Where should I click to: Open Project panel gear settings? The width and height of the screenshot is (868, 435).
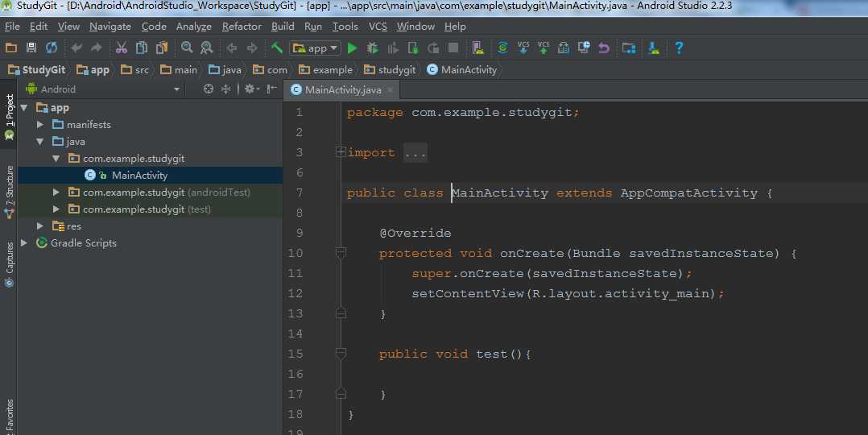tap(250, 89)
